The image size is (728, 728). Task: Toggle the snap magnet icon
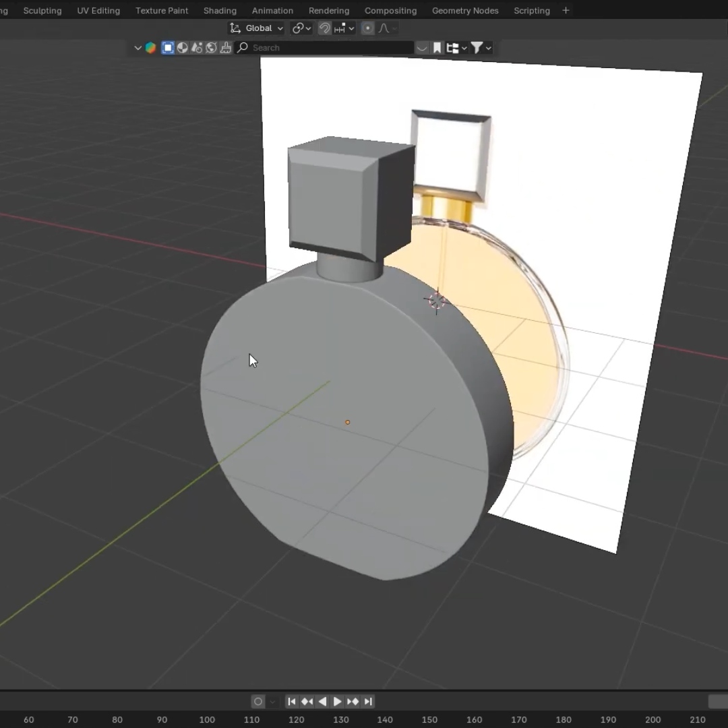tap(324, 28)
